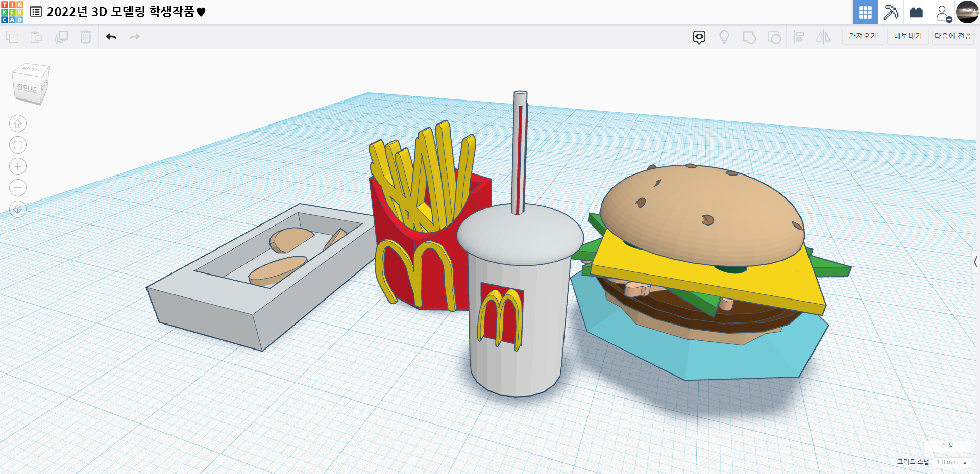Zoom out with the minus icon
The image size is (980, 474).
(18, 188)
